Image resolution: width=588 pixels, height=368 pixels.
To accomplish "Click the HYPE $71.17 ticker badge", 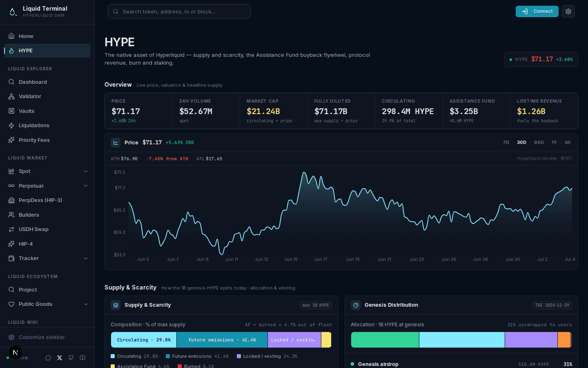I will pyautogui.click(x=541, y=60).
